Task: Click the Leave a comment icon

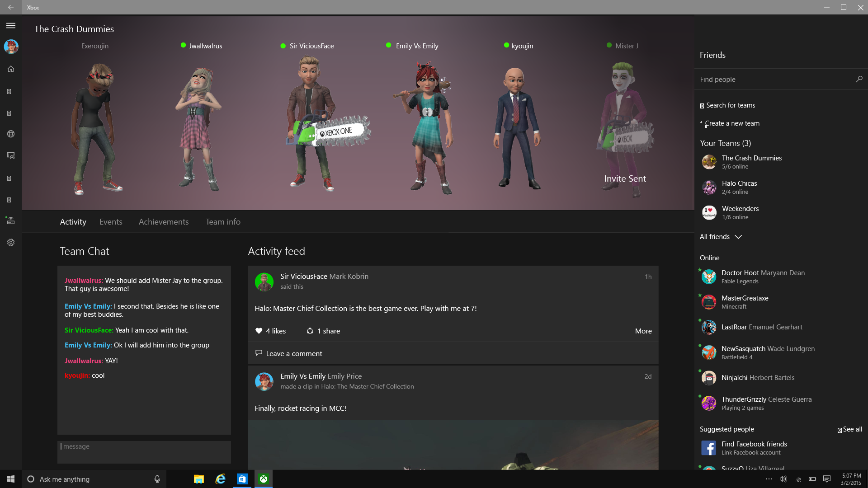Action: (x=259, y=353)
